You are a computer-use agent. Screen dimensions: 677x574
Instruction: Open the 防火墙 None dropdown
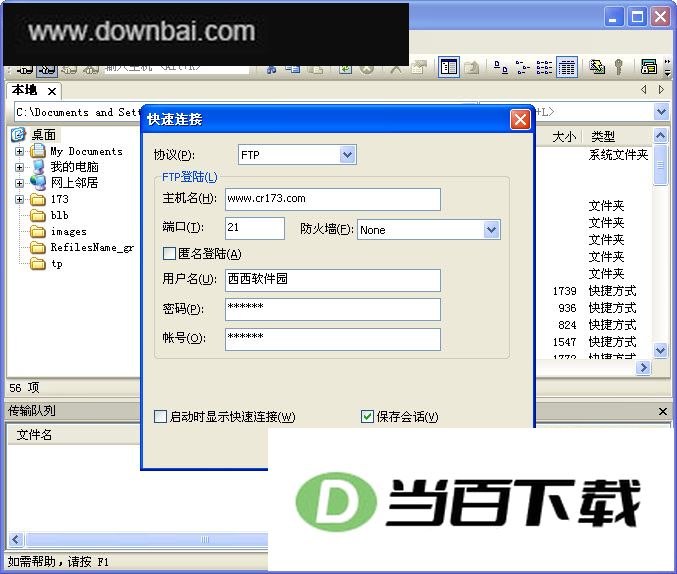pos(491,230)
